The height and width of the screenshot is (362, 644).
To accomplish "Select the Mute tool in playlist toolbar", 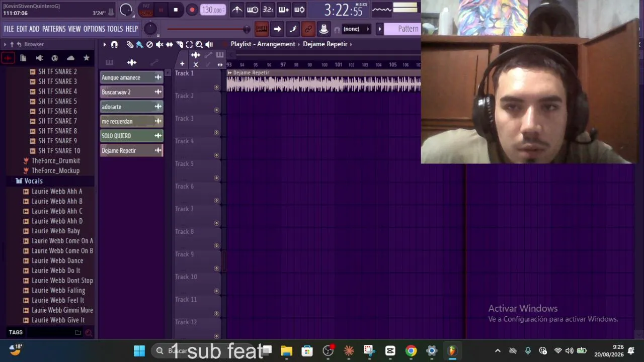I will tap(159, 44).
